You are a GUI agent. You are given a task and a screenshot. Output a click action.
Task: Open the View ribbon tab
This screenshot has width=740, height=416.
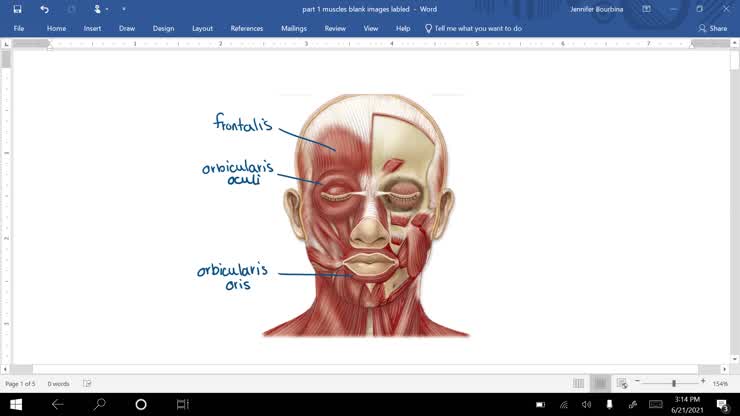[370, 28]
